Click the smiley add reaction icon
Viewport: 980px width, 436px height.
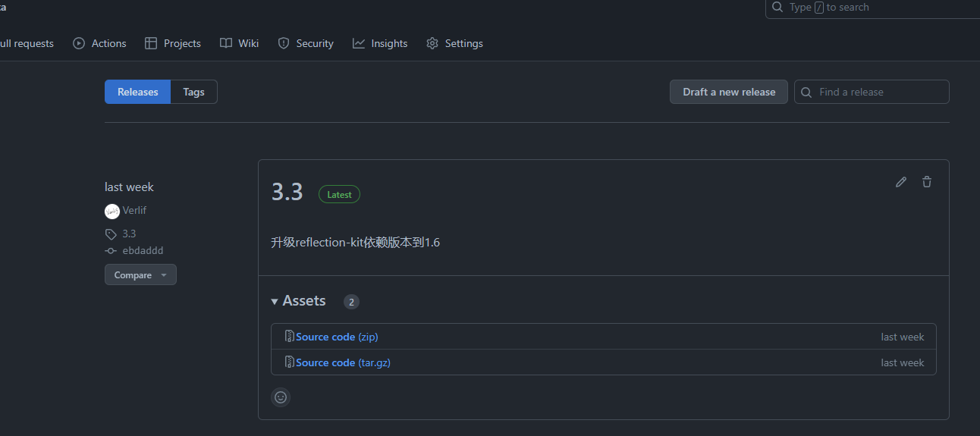pos(281,397)
